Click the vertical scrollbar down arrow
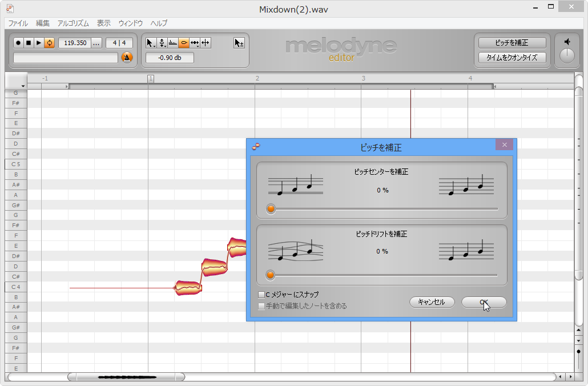Viewport: 588px width, 386px height. tap(579, 341)
